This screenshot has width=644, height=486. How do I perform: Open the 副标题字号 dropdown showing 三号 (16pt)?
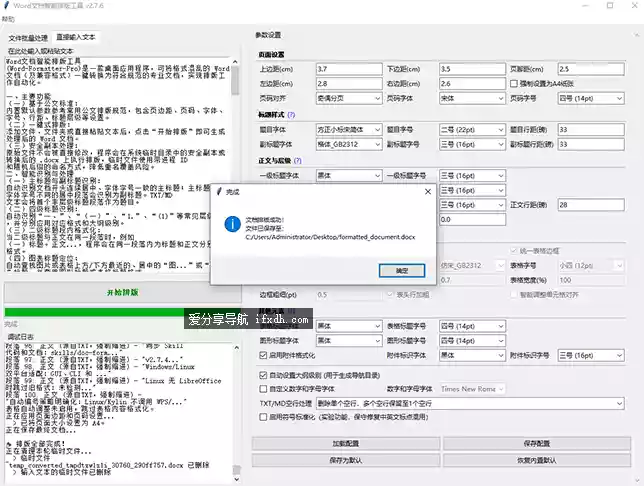pyautogui.click(x=472, y=144)
